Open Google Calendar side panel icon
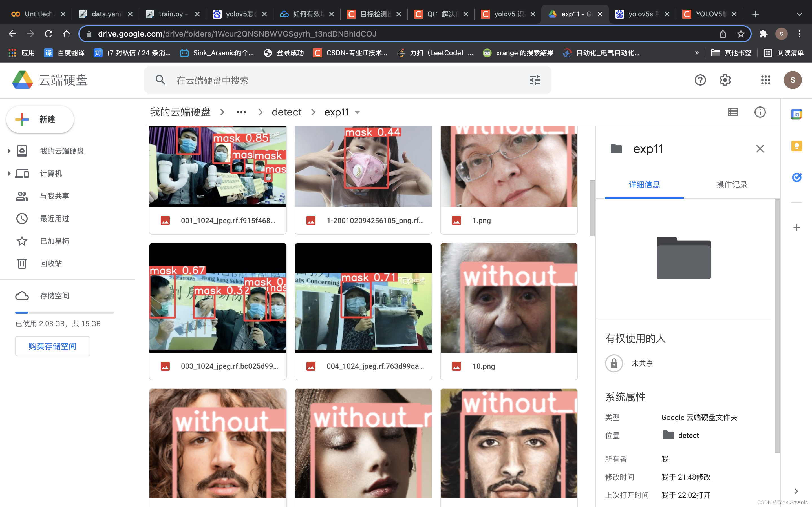 click(796, 114)
